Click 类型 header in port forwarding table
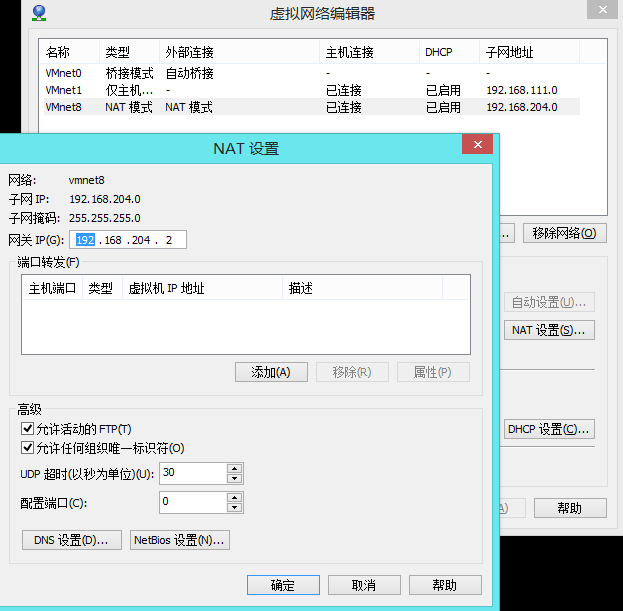This screenshot has width=623, height=611. (103, 288)
